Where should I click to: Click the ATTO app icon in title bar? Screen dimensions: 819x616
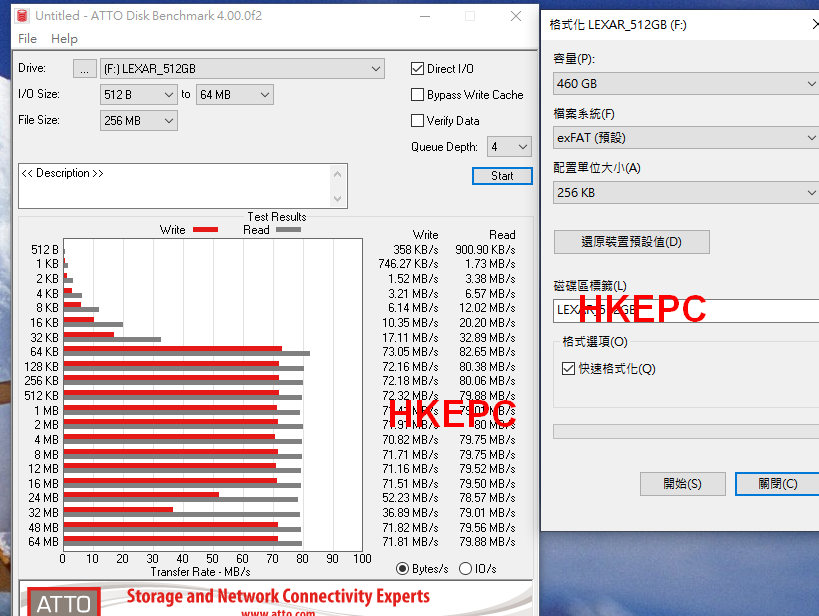[x=22, y=16]
